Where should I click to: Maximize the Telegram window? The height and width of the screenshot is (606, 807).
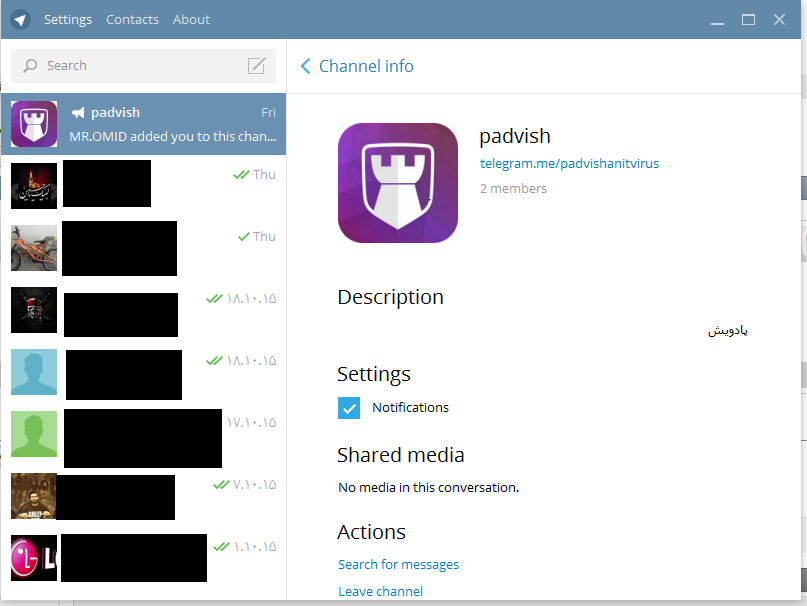click(748, 20)
